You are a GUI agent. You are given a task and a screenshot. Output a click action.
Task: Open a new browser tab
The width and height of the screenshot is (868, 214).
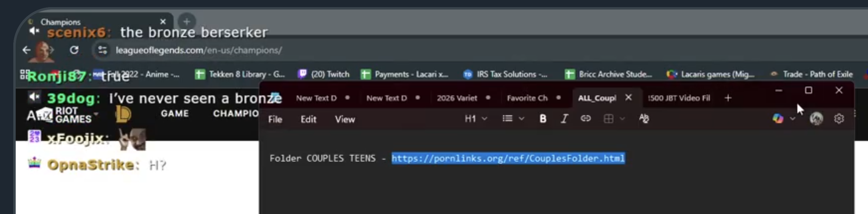(187, 22)
